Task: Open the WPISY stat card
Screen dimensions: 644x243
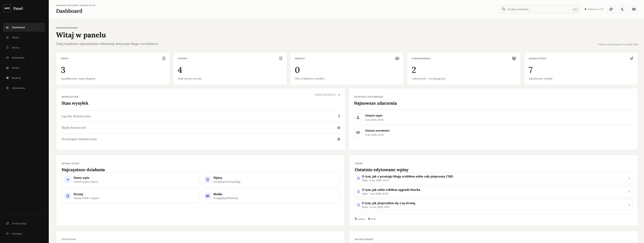Action: 113,68
